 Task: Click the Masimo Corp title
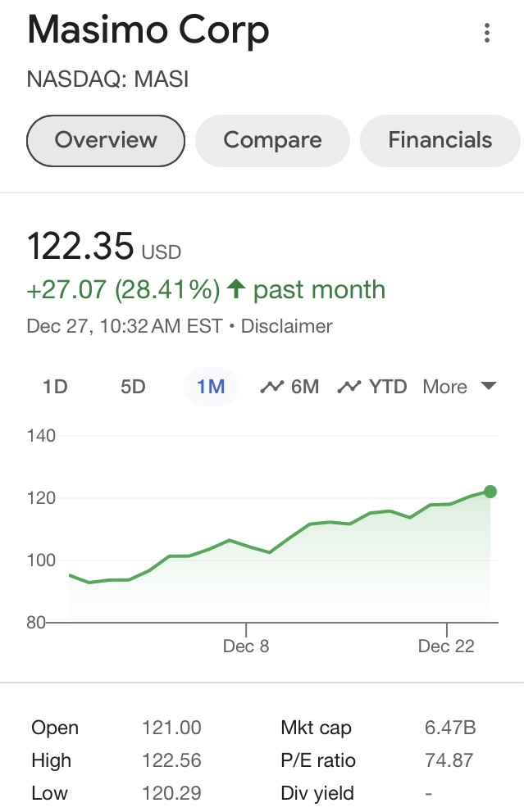[148, 31]
